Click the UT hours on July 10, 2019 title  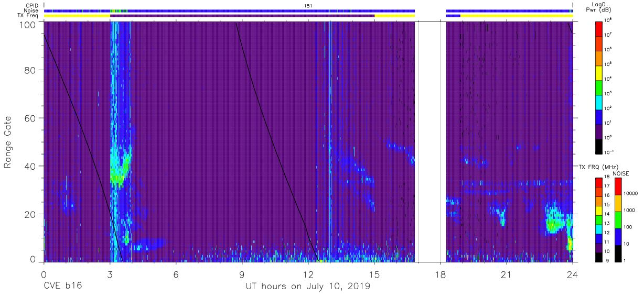[x=308, y=287]
